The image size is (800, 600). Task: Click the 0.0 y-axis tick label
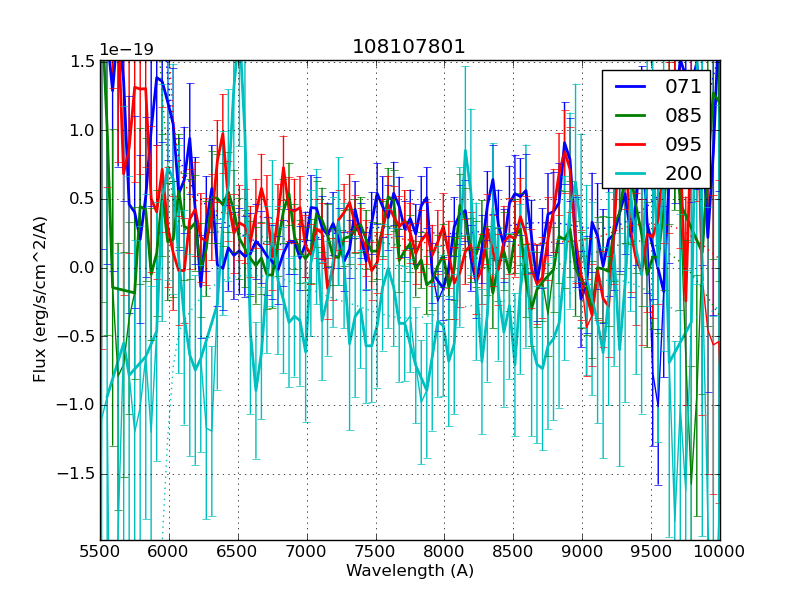(78, 267)
